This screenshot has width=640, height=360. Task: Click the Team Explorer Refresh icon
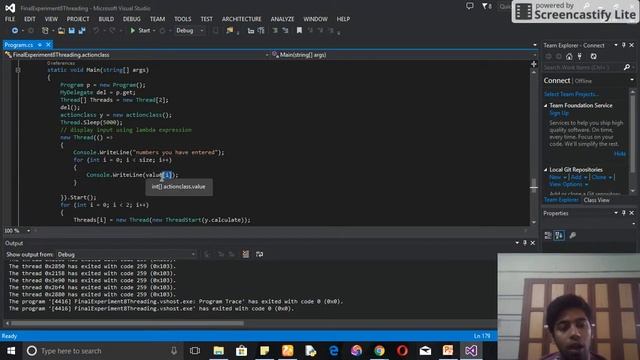593,57
